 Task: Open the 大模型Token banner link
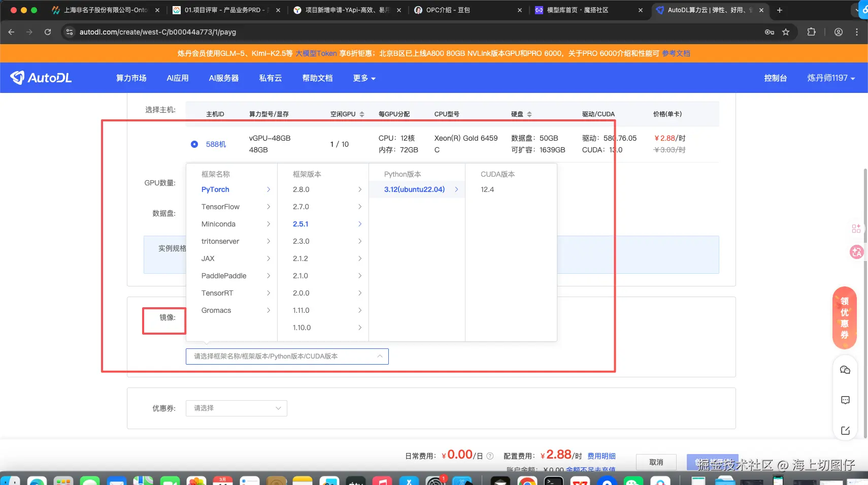[x=316, y=53]
